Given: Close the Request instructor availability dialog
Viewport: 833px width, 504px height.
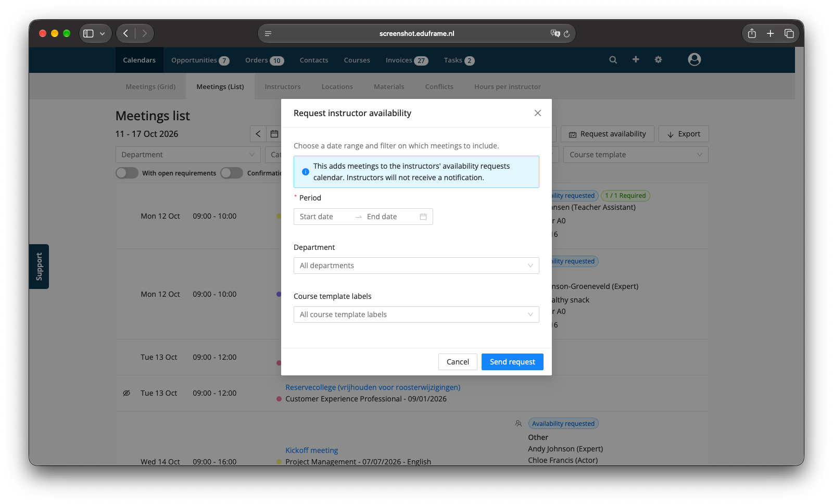Looking at the screenshot, I should [x=538, y=113].
